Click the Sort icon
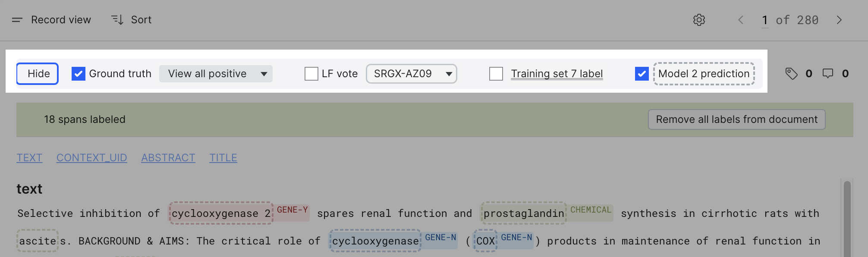The width and height of the screenshot is (868, 257). 117,20
